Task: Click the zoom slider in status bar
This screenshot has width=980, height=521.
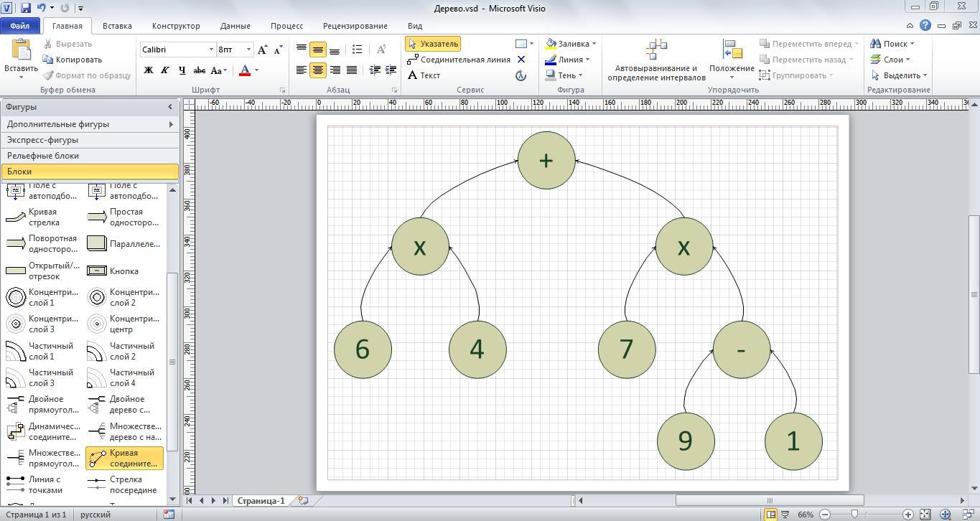Action: (x=854, y=515)
